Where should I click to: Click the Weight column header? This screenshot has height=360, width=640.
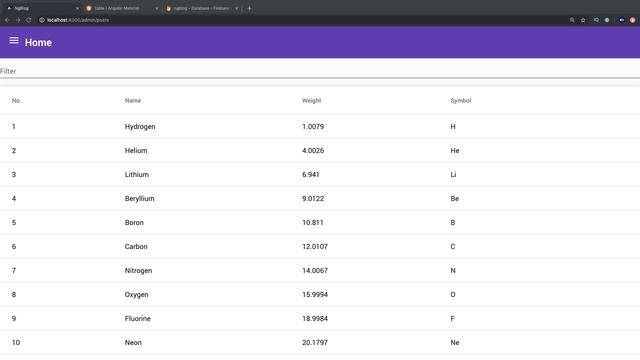point(311,101)
